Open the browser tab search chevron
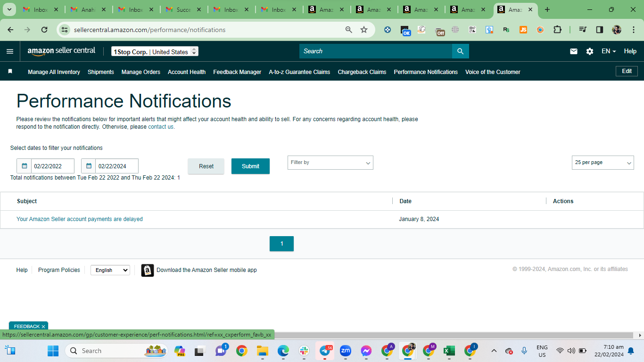This screenshot has height=362, width=644. 9,9
